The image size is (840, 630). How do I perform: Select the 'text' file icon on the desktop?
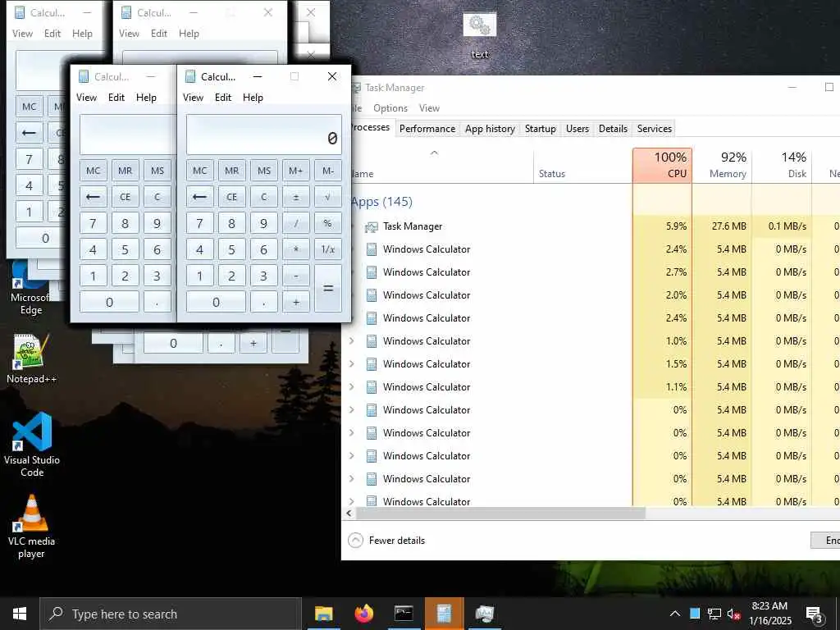click(479, 36)
